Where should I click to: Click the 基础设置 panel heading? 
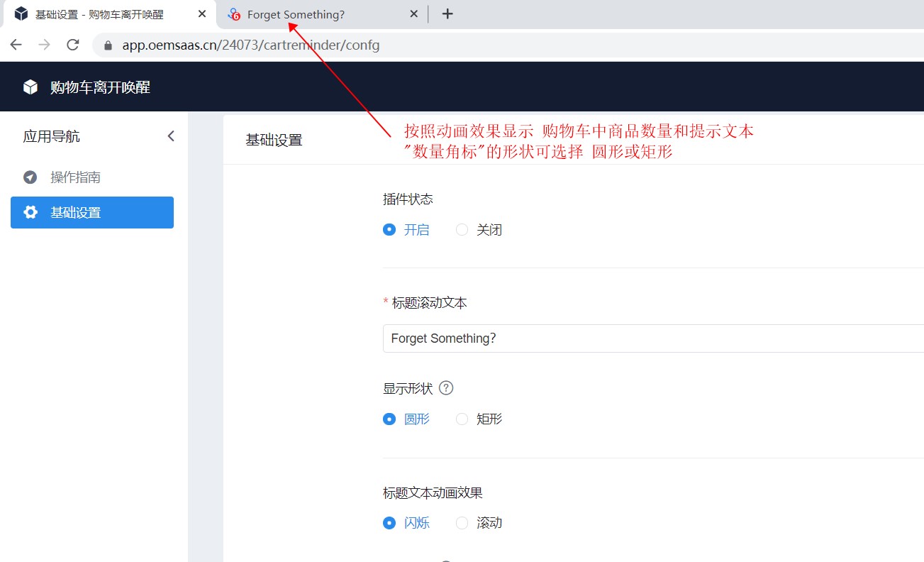274,140
